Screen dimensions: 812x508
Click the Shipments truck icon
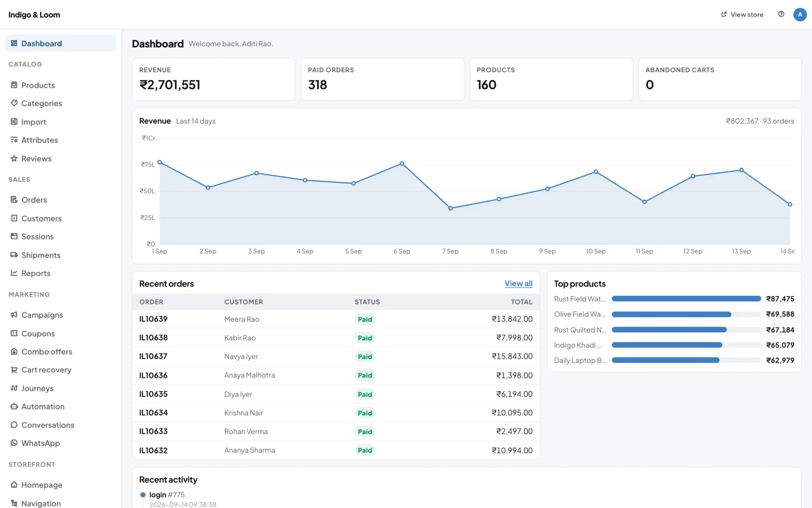(14, 255)
